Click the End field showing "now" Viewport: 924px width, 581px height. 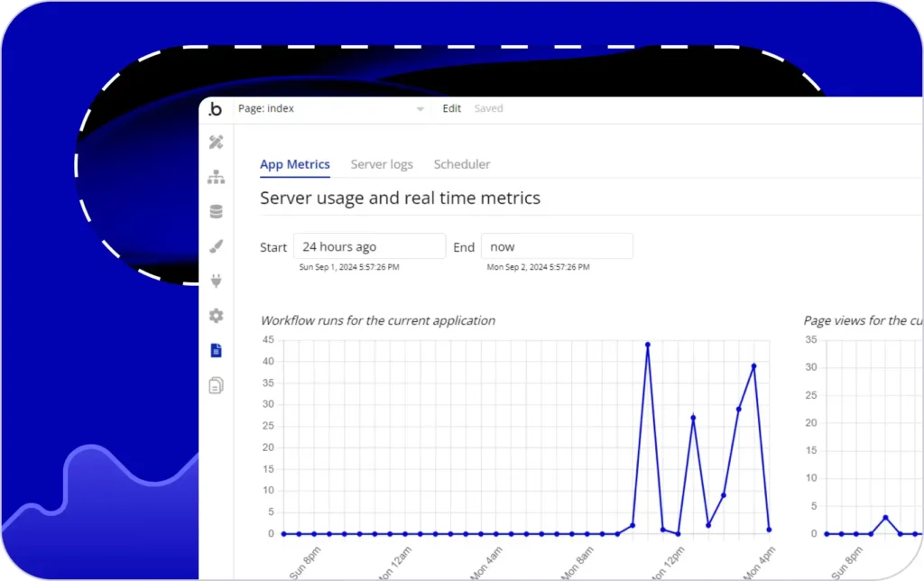[557, 246]
